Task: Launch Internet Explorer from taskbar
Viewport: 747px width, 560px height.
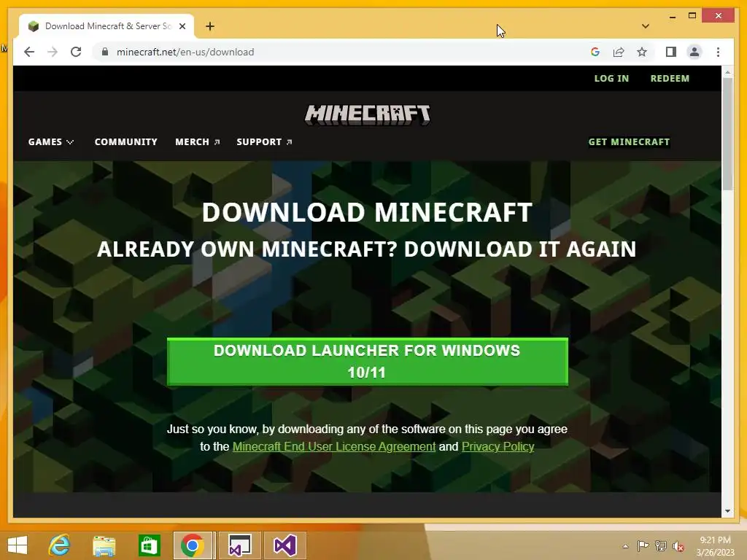Action: coord(60,545)
